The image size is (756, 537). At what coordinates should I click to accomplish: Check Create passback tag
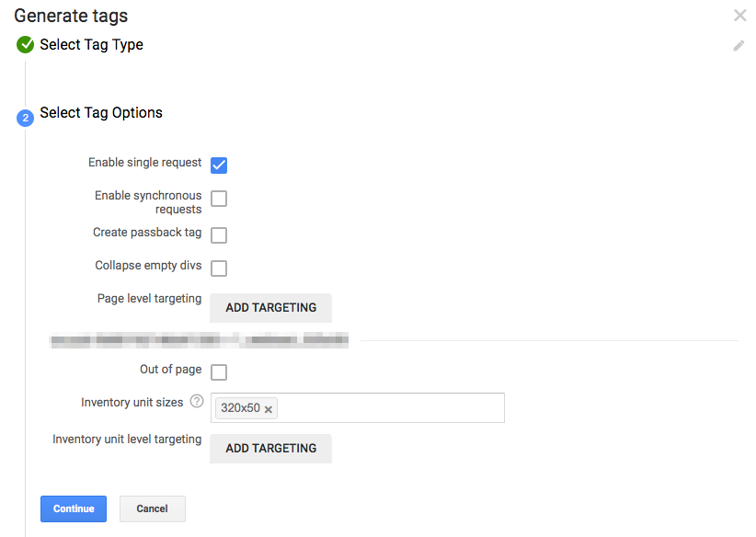pos(219,235)
